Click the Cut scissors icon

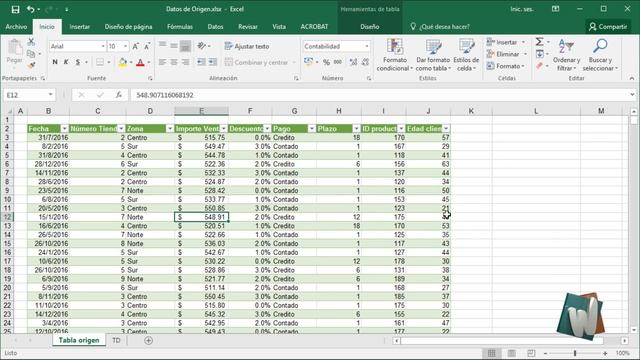click(x=31, y=42)
